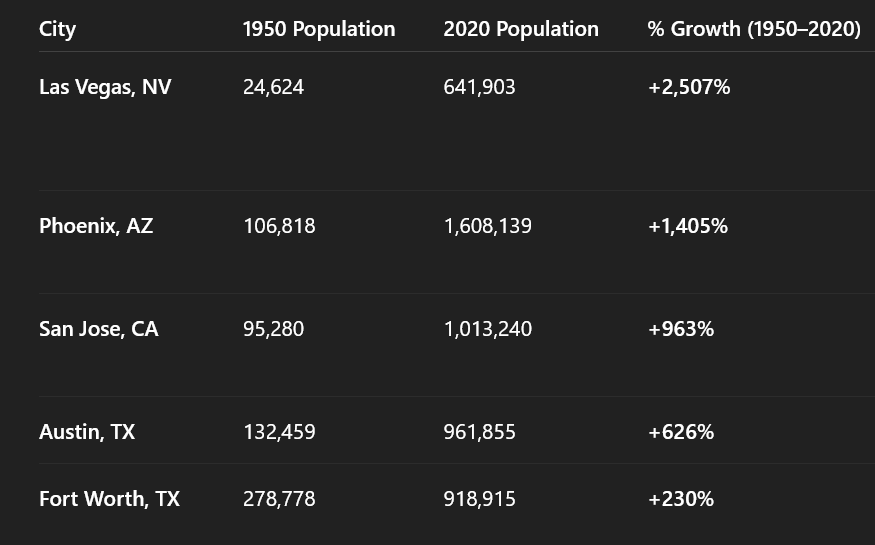Click the 641,903 population value
The width and height of the screenshot is (875, 545).
tap(479, 87)
